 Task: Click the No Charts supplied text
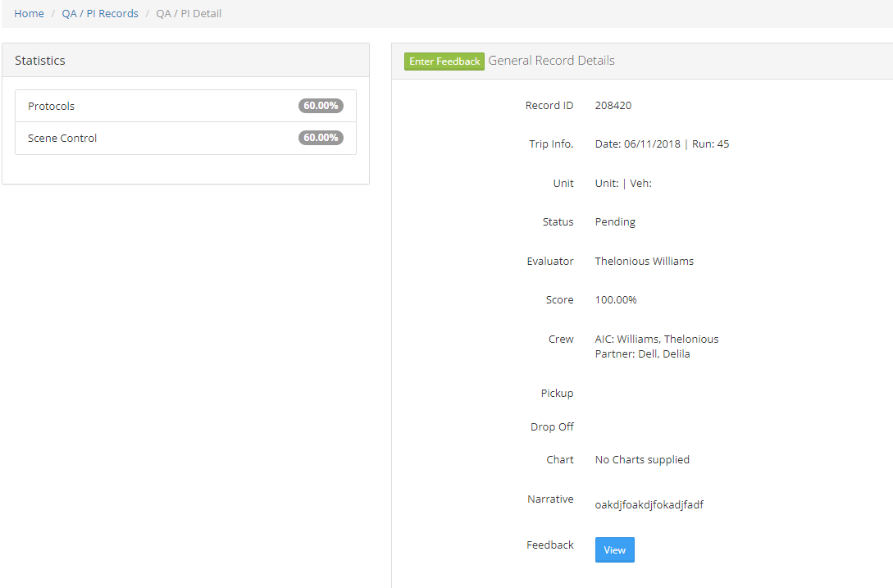pyautogui.click(x=642, y=460)
